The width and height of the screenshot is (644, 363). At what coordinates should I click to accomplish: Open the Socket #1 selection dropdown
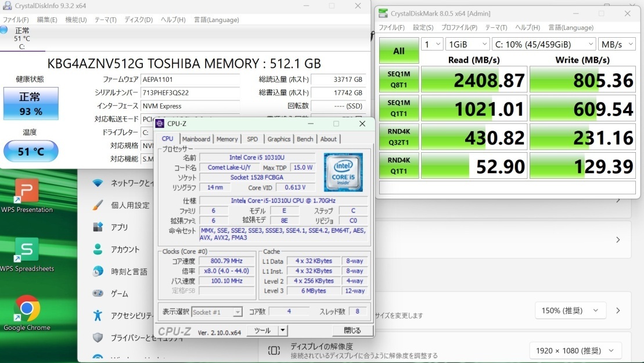(x=217, y=312)
